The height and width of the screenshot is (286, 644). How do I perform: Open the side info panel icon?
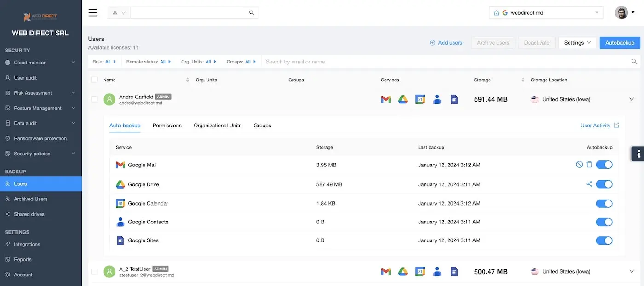point(638,154)
